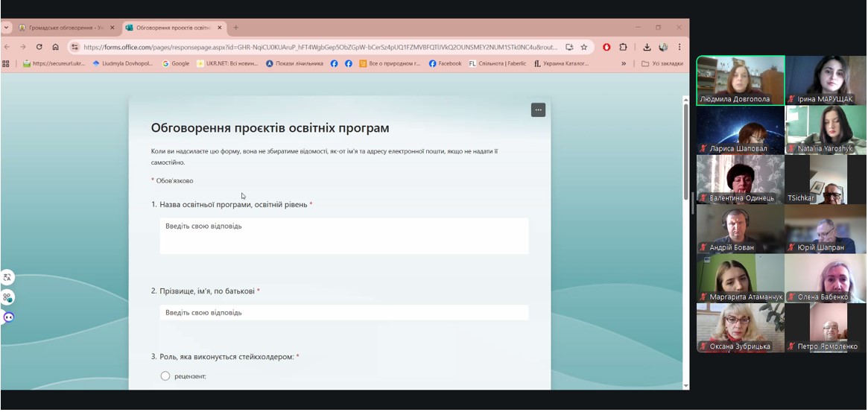Open the form's three-dot options menu

tap(538, 110)
